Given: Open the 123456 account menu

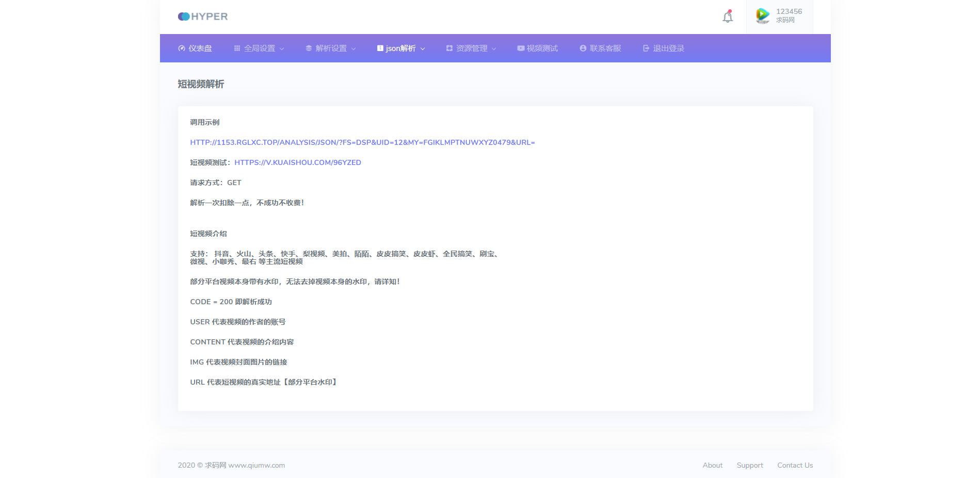Looking at the screenshot, I should coord(779,17).
